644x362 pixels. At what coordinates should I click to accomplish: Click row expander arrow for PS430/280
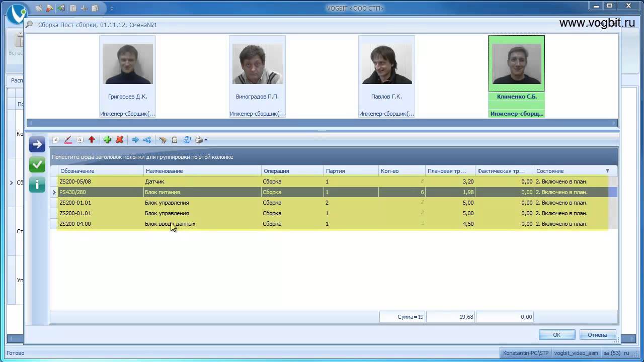point(54,192)
